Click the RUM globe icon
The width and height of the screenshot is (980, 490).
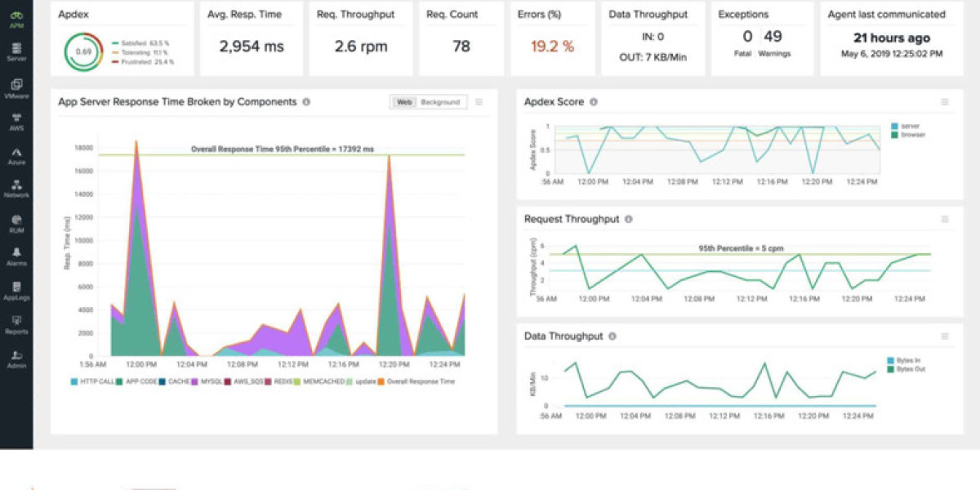(x=16, y=221)
